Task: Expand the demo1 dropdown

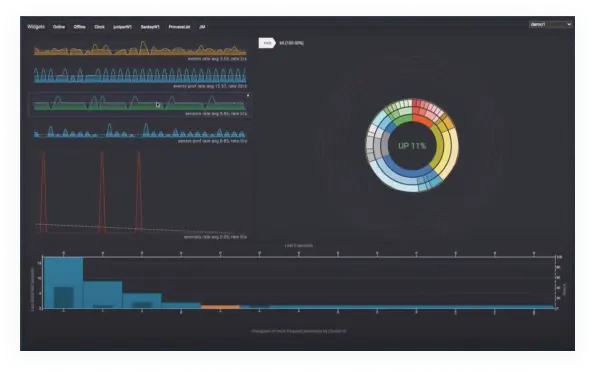Action: [x=550, y=24]
